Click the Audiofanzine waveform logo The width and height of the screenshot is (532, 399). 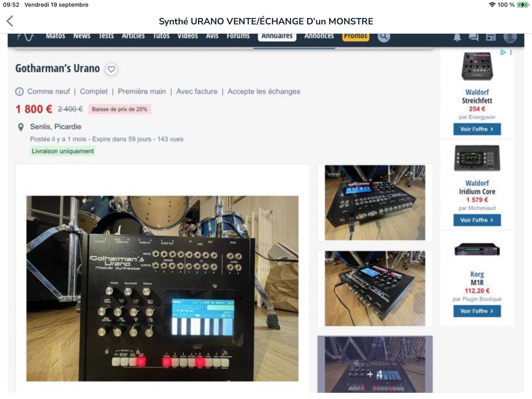(26, 37)
